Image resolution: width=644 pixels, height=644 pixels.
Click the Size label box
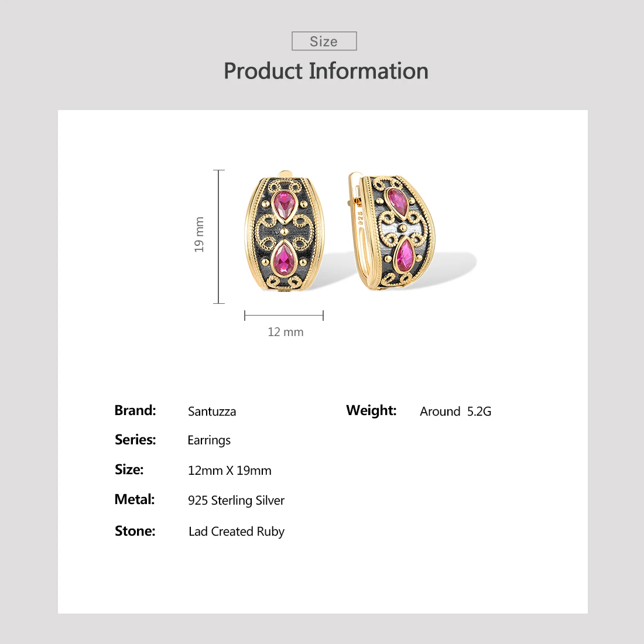324,41
